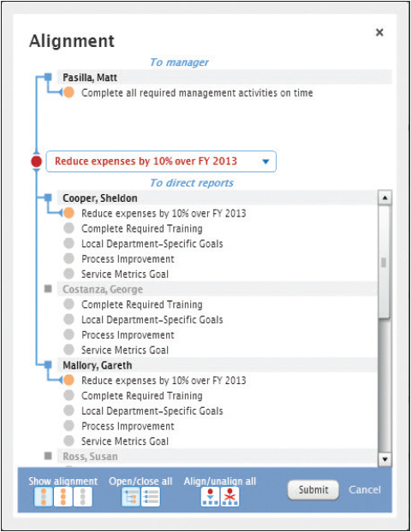The height and width of the screenshot is (532, 411).
Task: Collapse Costanza, George gray node square
Action: click(x=48, y=289)
